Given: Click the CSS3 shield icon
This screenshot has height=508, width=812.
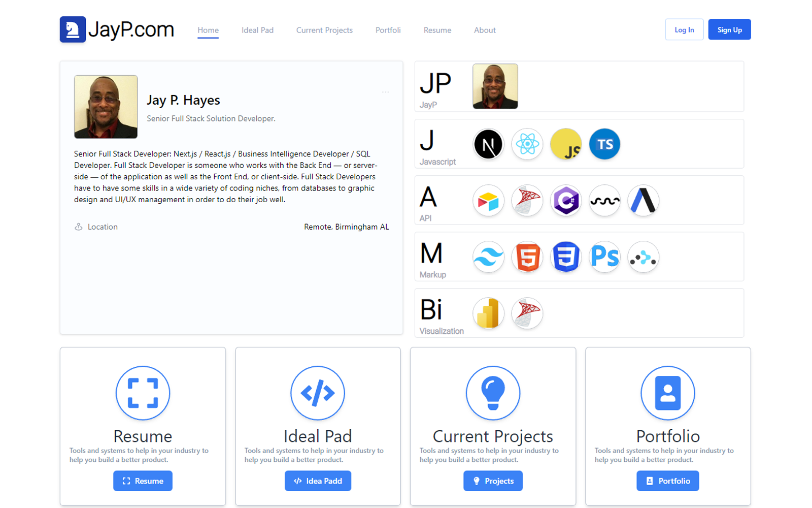Looking at the screenshot, I should [566, 257].
